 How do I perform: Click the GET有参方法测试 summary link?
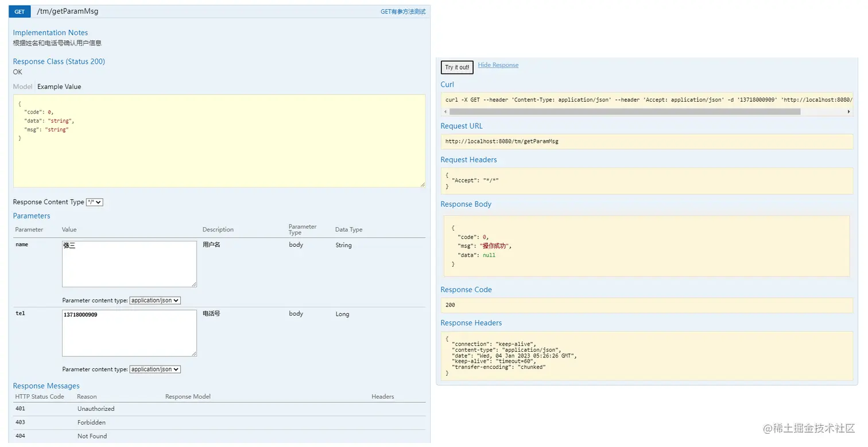[x=403, y=11]
